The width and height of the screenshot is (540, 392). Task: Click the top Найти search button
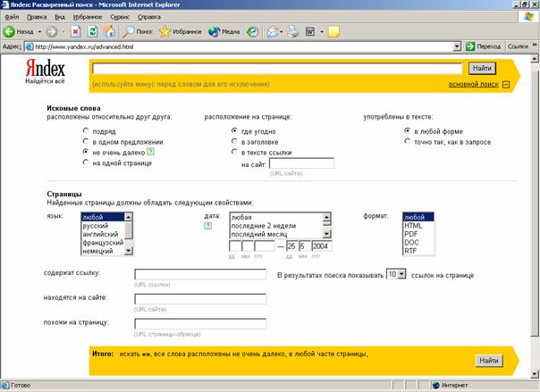(x=482, y=69)
